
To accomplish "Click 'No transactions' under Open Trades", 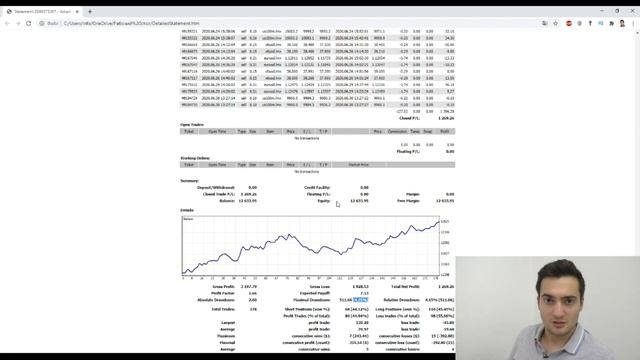I will click(x=307, y=138).
